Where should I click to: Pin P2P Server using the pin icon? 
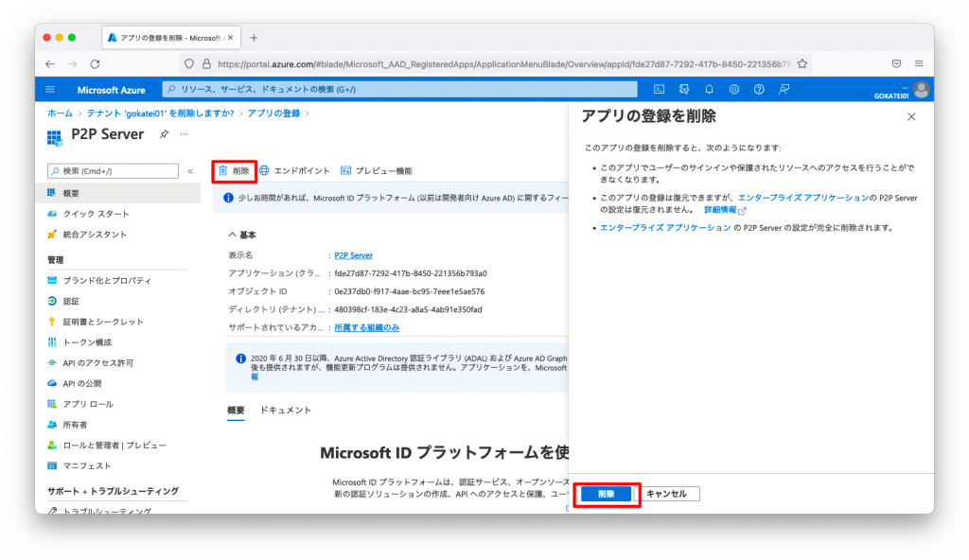(164, 133)
